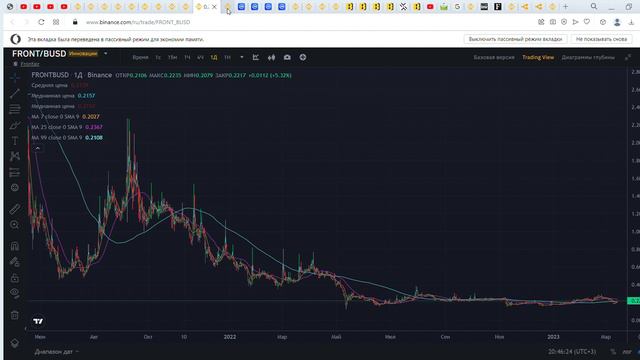Open the Frontier project link
This screenshot has height=360, width=640.
coord(30,64)
